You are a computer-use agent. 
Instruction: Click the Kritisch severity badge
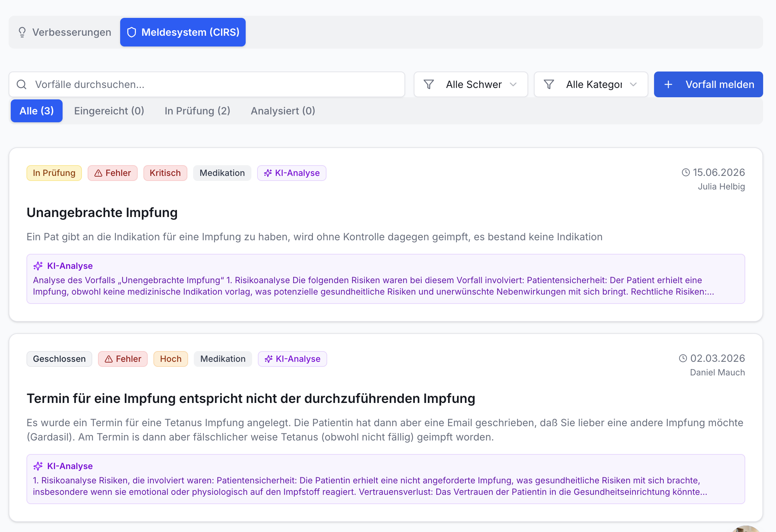pyautogui.click(x=165, y=173)
